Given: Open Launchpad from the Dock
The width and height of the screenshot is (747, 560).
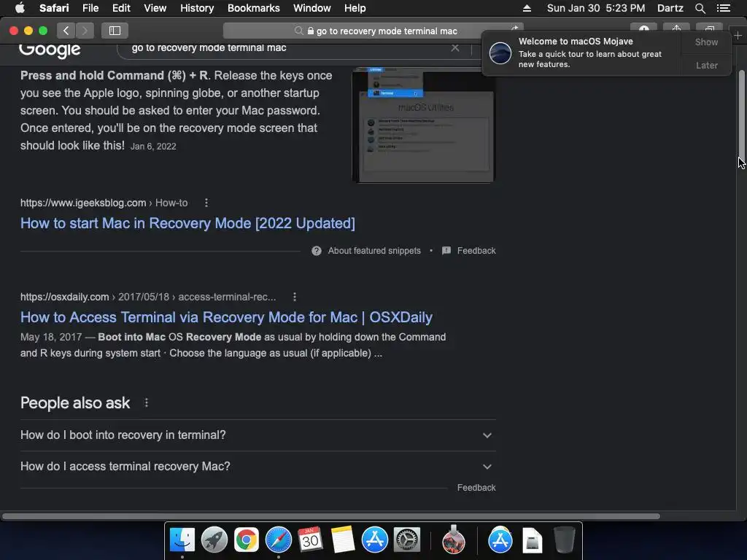Looking at the screenshot, I should [214, 540].
